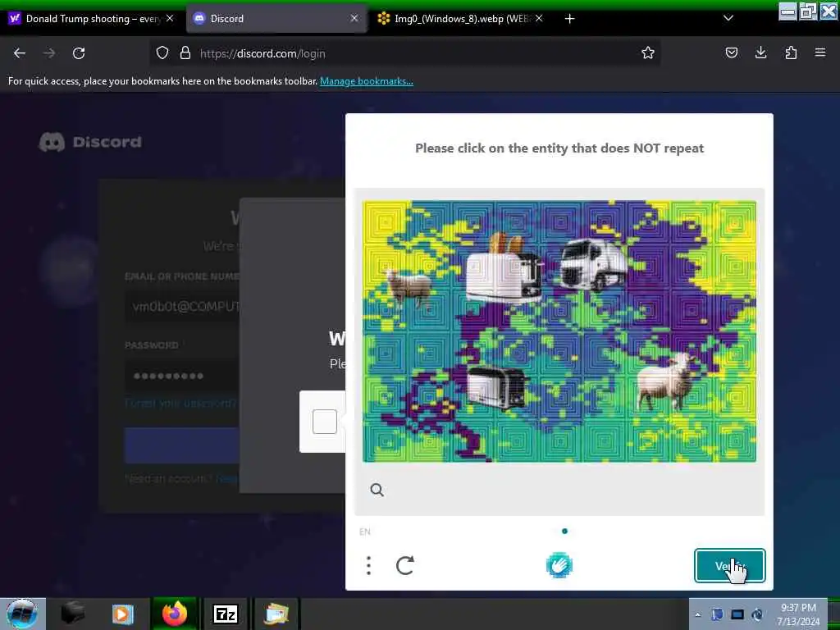Screen dimensions: 840x630
Task: Open Firefox from the taskbar
Action: (175, 614)
